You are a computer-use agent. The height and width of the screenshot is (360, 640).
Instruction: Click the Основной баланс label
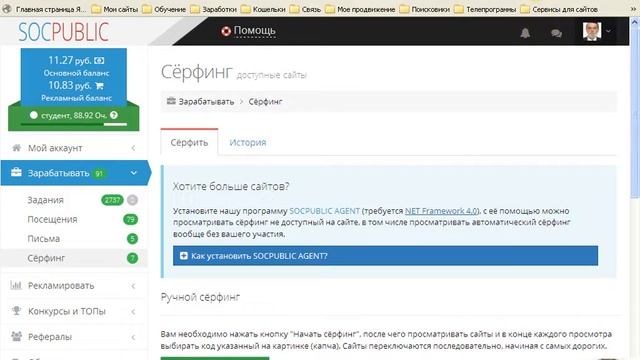(76, 73)
